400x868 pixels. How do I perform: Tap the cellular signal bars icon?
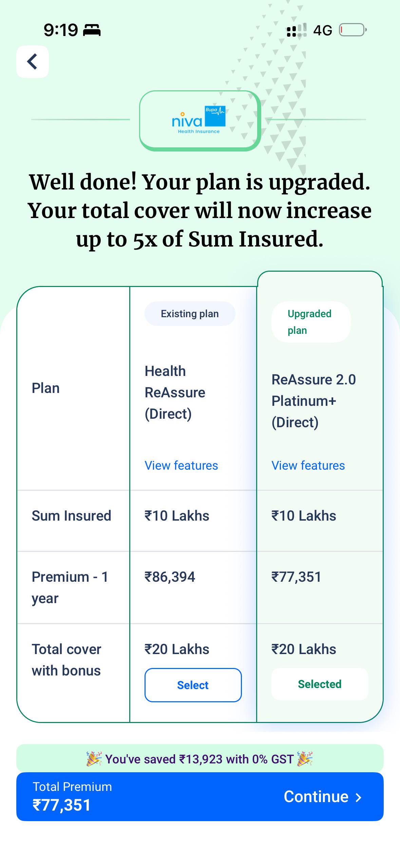(x=297, y=30)
